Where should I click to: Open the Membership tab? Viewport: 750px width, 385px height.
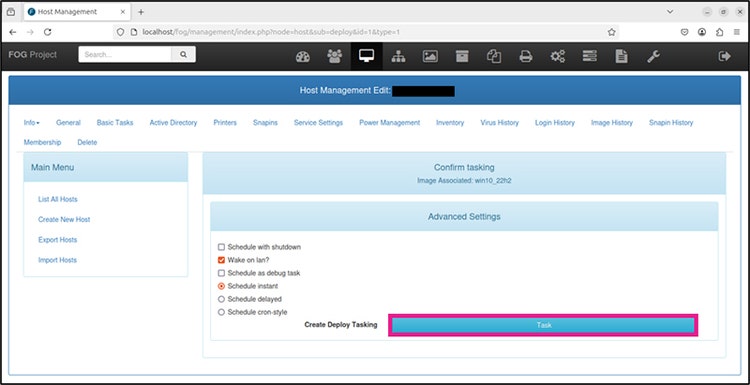tap(42, 143)
